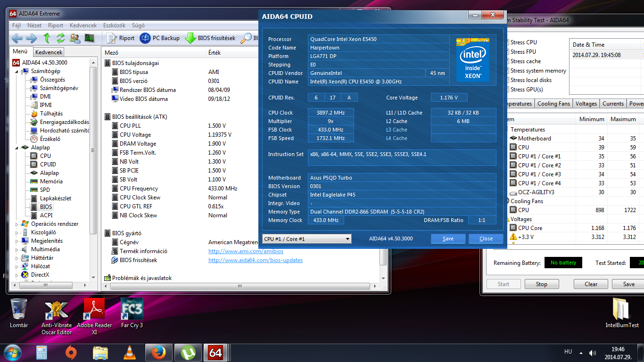The image size is (644, 362).
Task: Go forward with the blue right arrow
Action: tap(32, 38)
